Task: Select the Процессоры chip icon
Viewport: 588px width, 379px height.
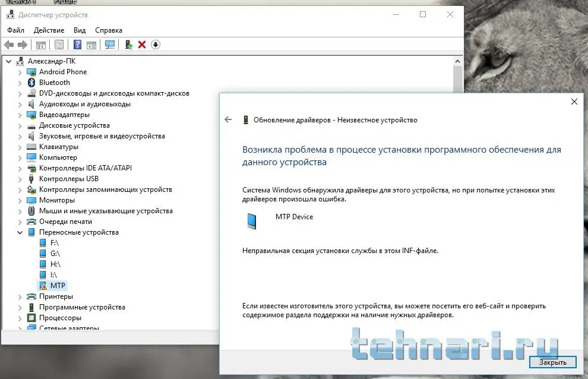Action: pos(31,318)
